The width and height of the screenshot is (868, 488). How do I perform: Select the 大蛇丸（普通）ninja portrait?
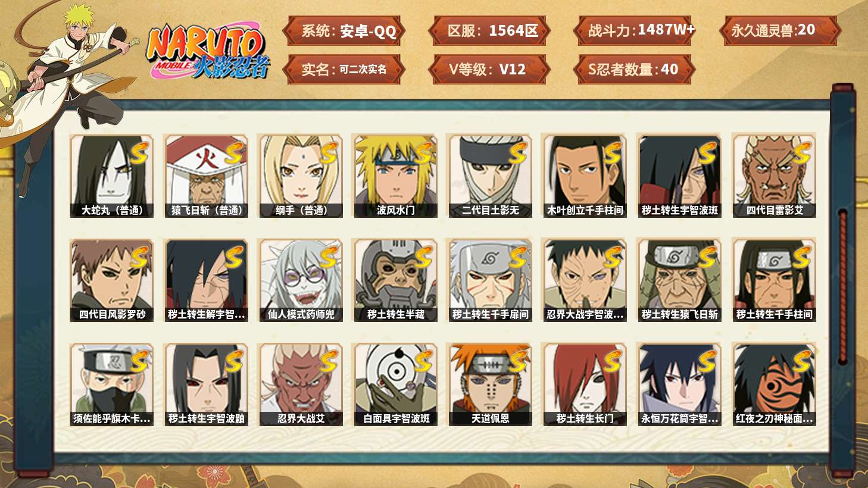(112, 176)
